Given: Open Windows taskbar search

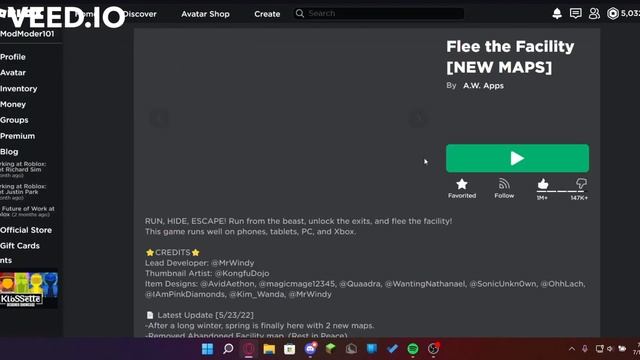Looking at the screenshot, I should tap(228, 349).
